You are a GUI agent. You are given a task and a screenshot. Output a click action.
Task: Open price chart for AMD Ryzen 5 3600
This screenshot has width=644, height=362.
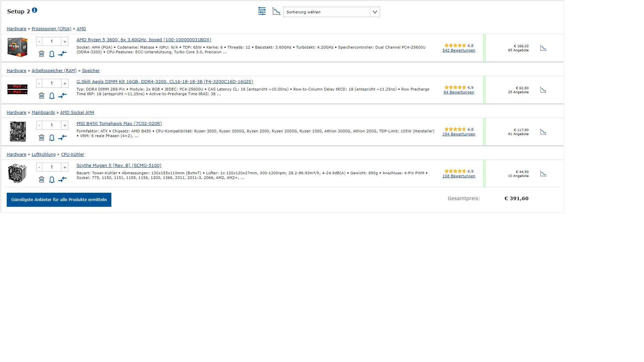[543, 48]
